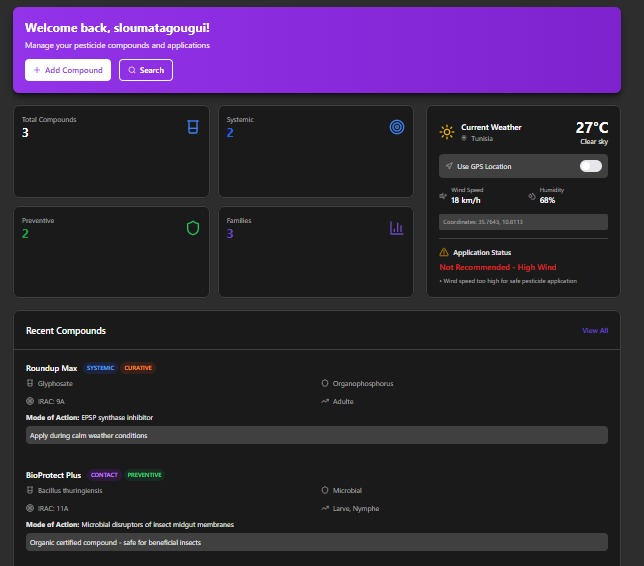Viewport: 644px width, 566px height.
Task: Click the trend icon beside Adulte
Action: click(325, 401)
